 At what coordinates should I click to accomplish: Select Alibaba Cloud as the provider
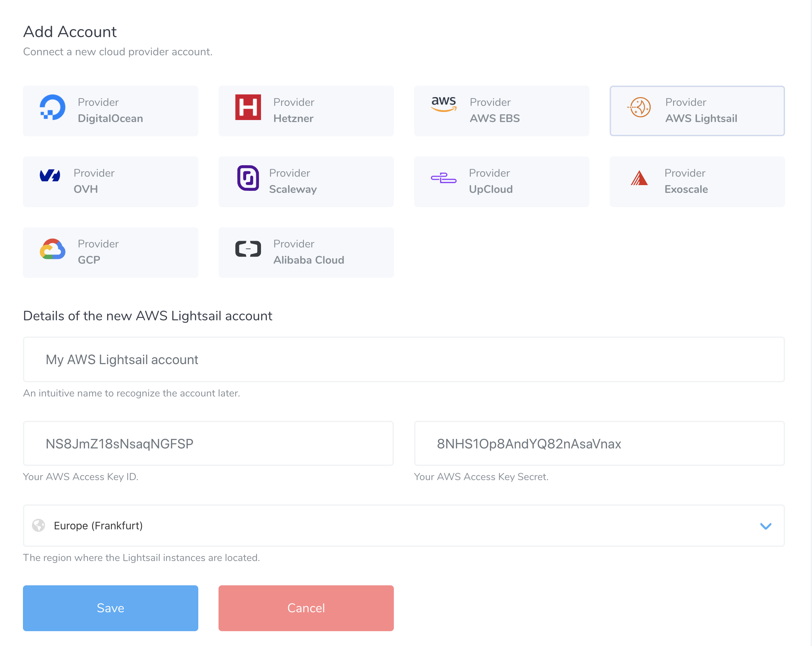click(306, 253)
